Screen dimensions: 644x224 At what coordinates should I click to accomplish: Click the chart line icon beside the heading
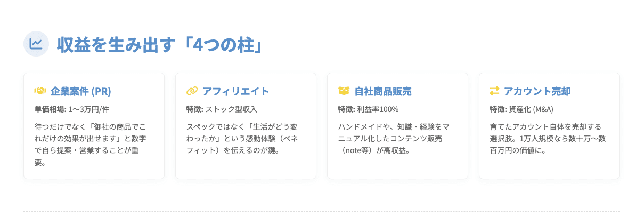click(x=36, y=44)
